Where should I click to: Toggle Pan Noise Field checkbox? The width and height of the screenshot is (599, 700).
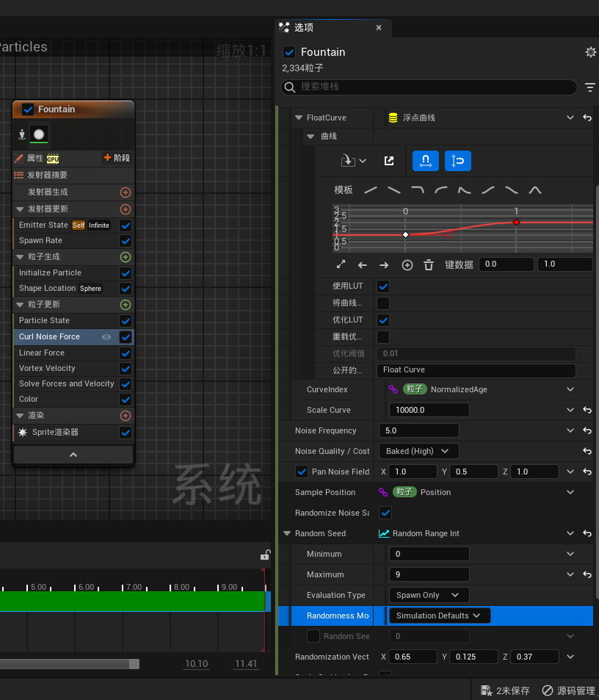coord(302,472)
